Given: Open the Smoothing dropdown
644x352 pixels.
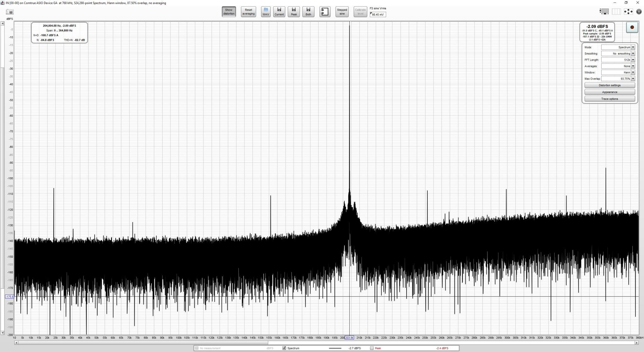Looking at the screenshot, I should (x=618, y=53).
